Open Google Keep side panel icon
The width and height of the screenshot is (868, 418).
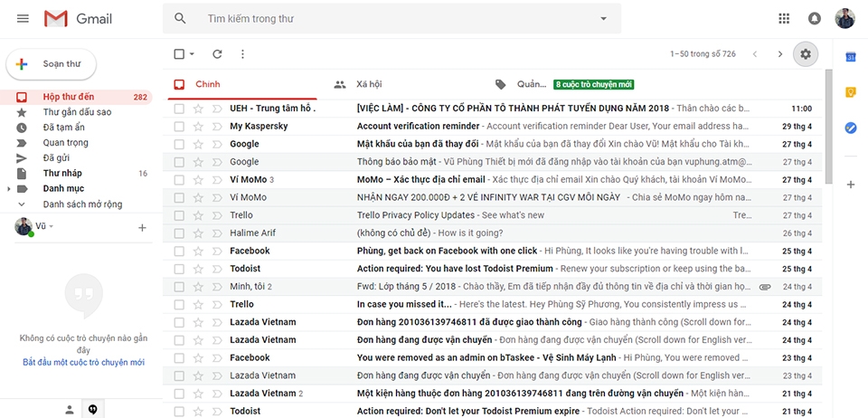point(851,92)
